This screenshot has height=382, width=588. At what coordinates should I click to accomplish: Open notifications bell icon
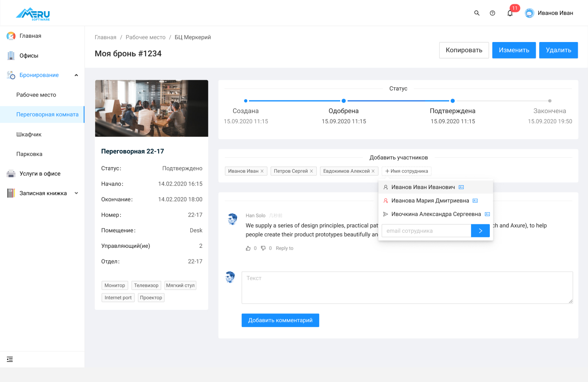click(510, 13)
